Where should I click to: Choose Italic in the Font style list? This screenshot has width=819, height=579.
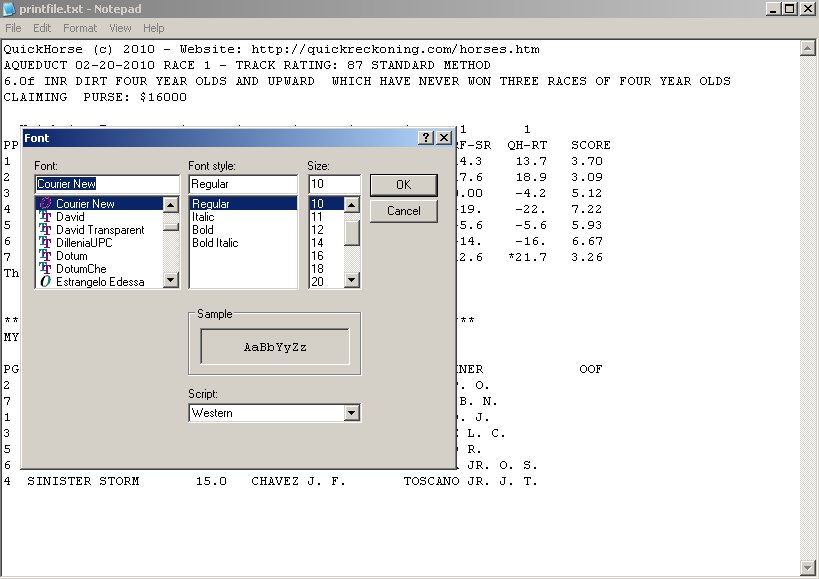[204, 217]
